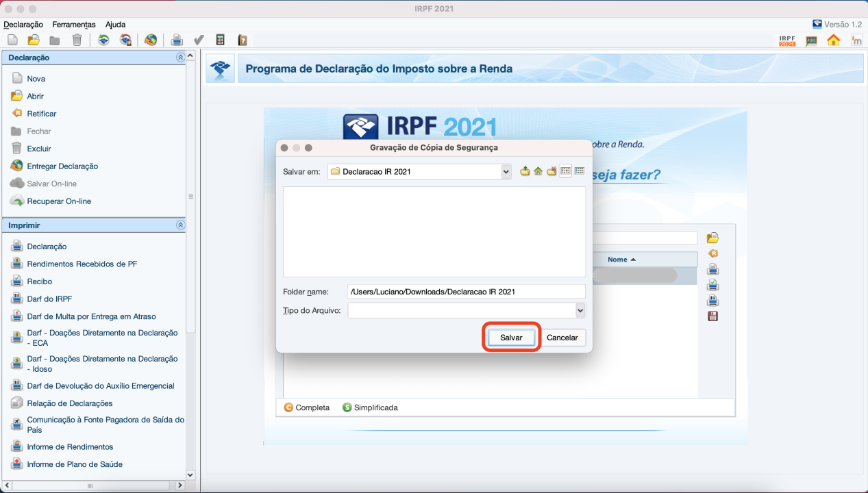Switch file dialog to list view
The height and width of the screenshot is (493, 868).
(x=565, y=171)
